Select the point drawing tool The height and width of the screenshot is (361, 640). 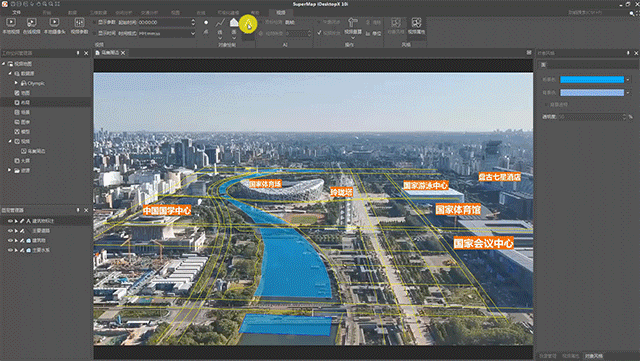click(206, 22)
